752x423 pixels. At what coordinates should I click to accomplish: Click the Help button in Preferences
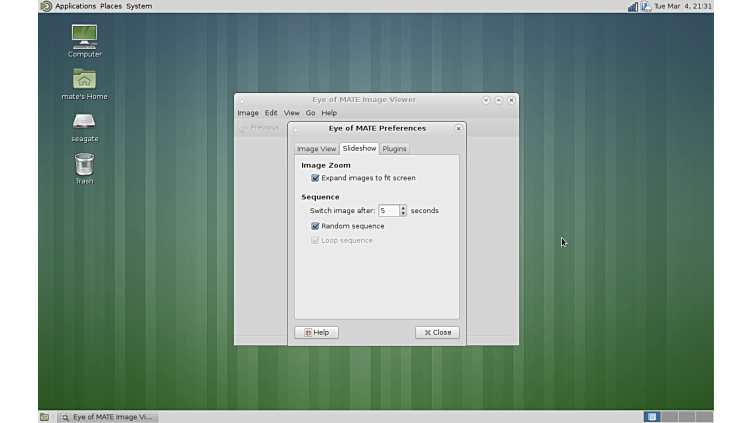click(x=316, y=332)
